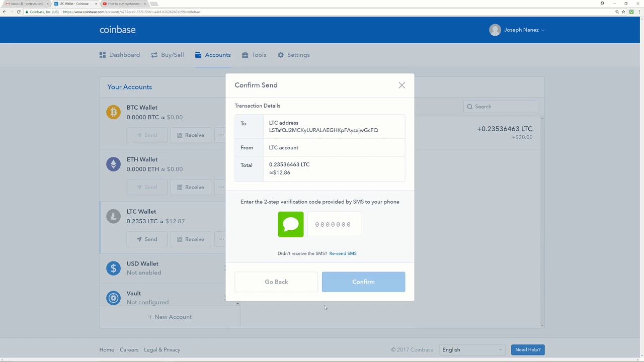The width and height of the screenshot is (644, 362).
Task: Open the Dashboard tab
Action: pos(120,55)
